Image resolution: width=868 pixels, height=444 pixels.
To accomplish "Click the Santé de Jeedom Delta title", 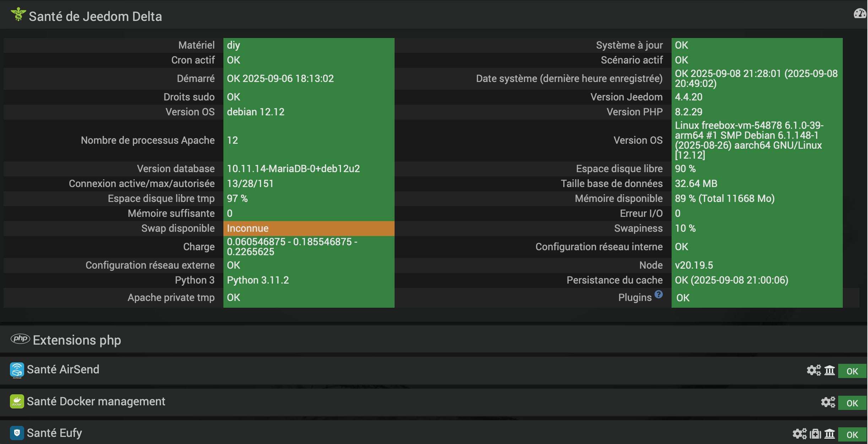I will pyautogui.click(x=95, y=16).
